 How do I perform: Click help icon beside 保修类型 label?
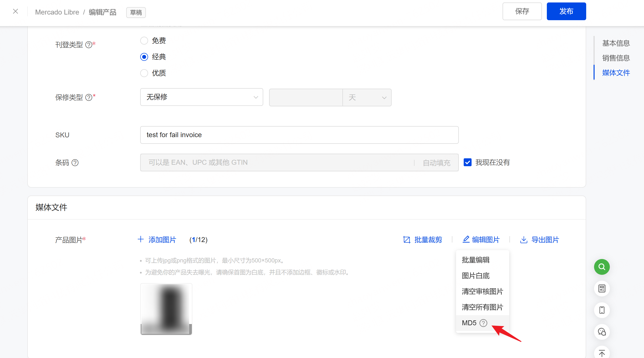tap(89, 97)
